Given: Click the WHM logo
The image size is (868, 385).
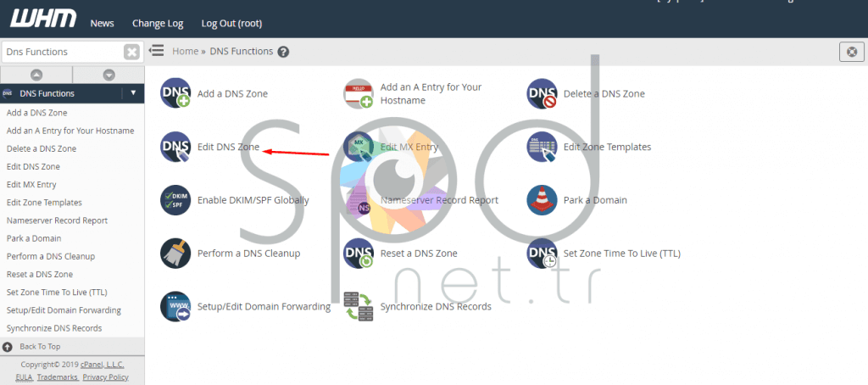Looking at the screenshot, I should [43, 19].
